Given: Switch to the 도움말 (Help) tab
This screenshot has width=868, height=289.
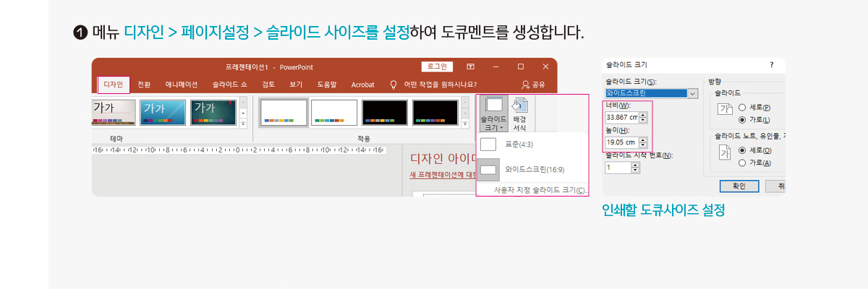Looking at the screenshot, I should [328, 85].
